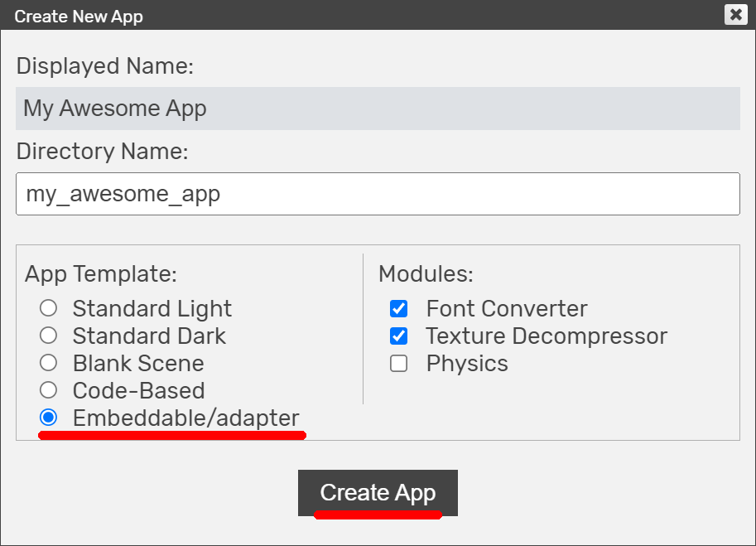Pick the Blank Scene radio button
Screen dimensions: 756x546
[48, 363]
